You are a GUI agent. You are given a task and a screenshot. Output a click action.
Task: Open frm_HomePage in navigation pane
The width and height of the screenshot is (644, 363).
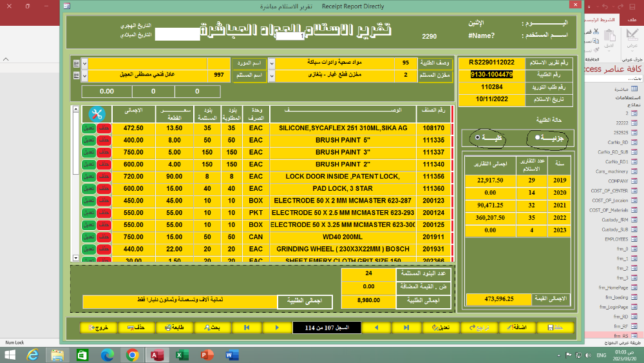tap(618, 288)
